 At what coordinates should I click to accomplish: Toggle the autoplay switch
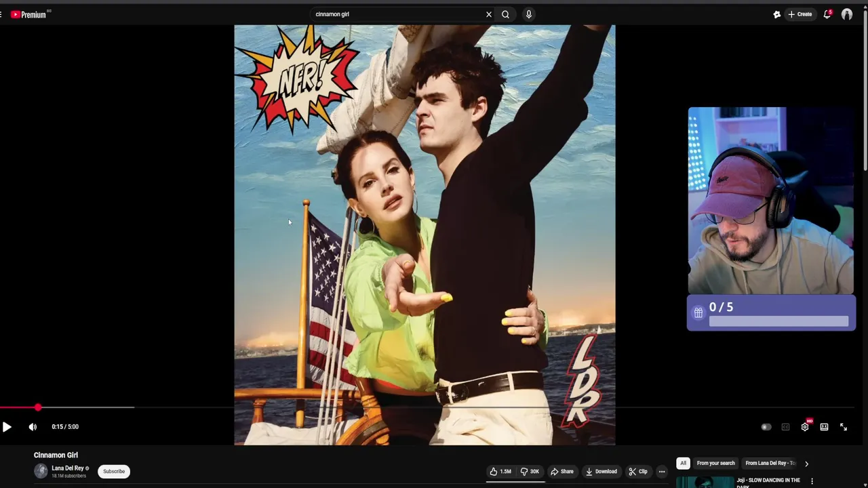click(766, 427)
